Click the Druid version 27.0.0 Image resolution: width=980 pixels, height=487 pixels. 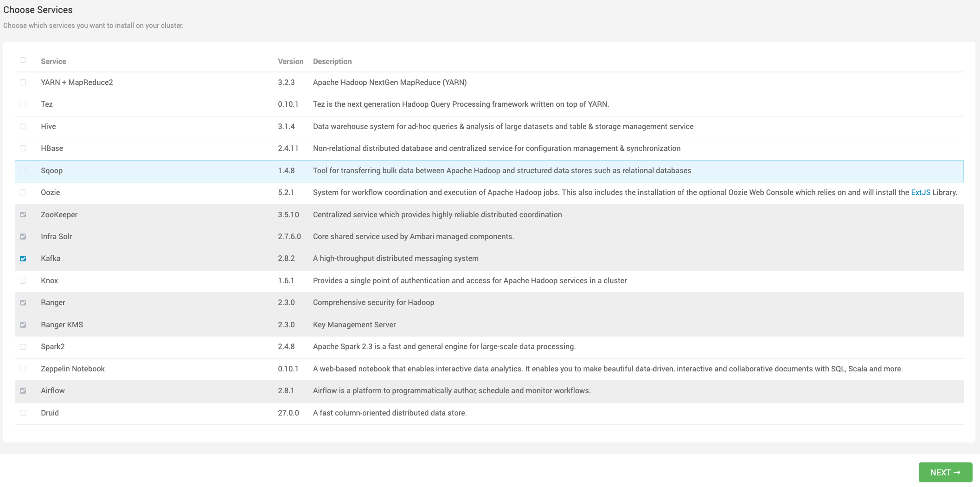(288, 413)
